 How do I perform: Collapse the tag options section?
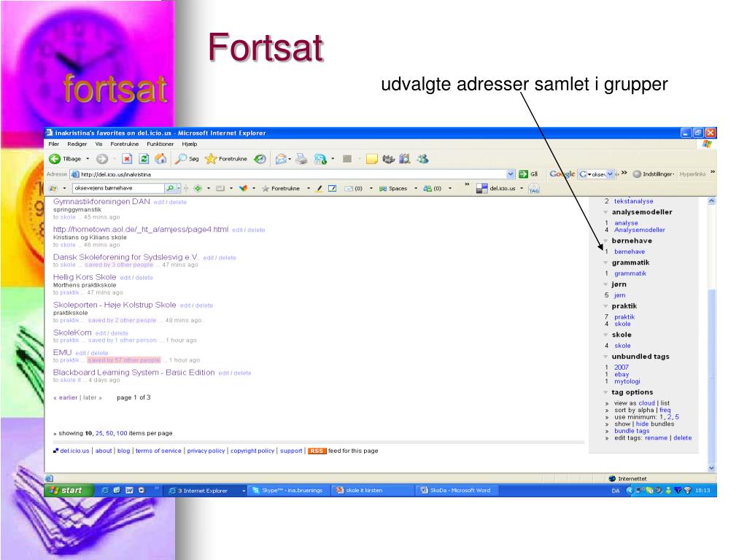click(x=605, y=392)
